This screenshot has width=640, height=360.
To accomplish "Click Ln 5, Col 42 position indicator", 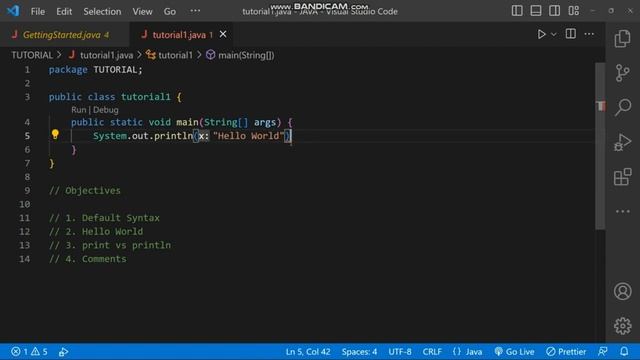I will 308,351.
